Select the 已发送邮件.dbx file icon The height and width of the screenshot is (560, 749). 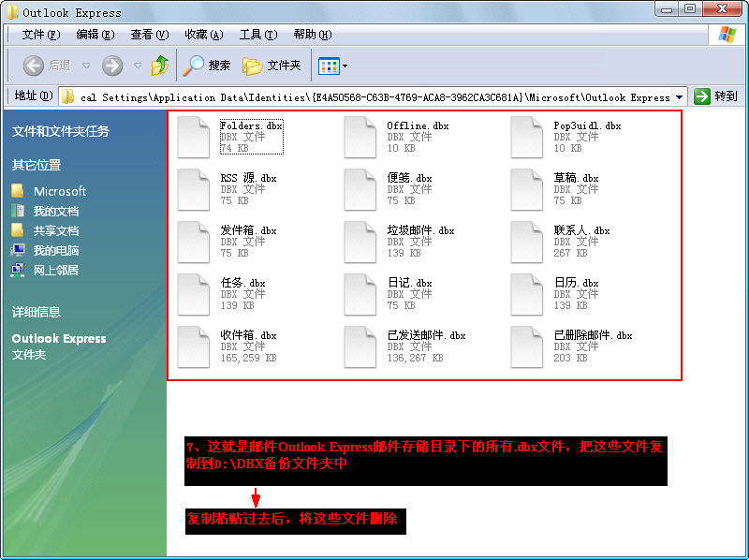360,347
